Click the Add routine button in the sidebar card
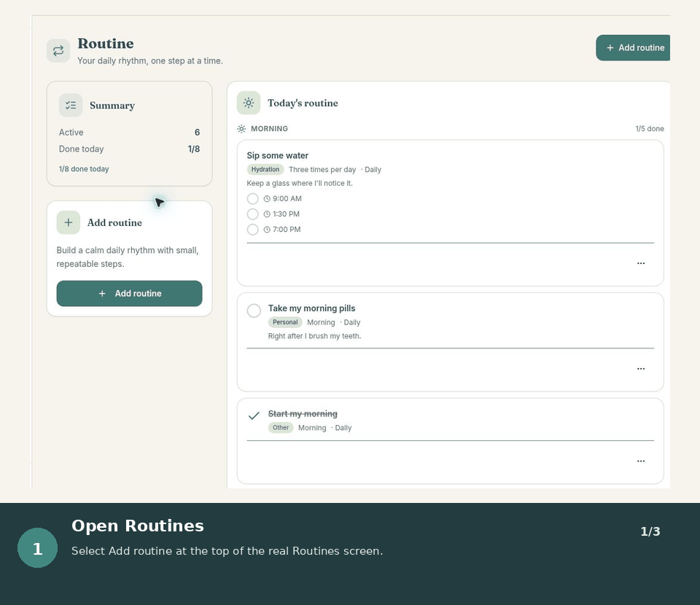The height and width of the screenshot is (605, 700). [x=130, y=294]
